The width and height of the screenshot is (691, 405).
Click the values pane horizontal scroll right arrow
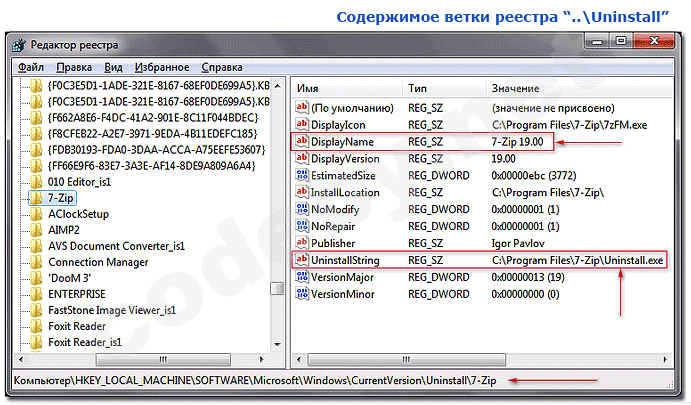pos(665,360)
